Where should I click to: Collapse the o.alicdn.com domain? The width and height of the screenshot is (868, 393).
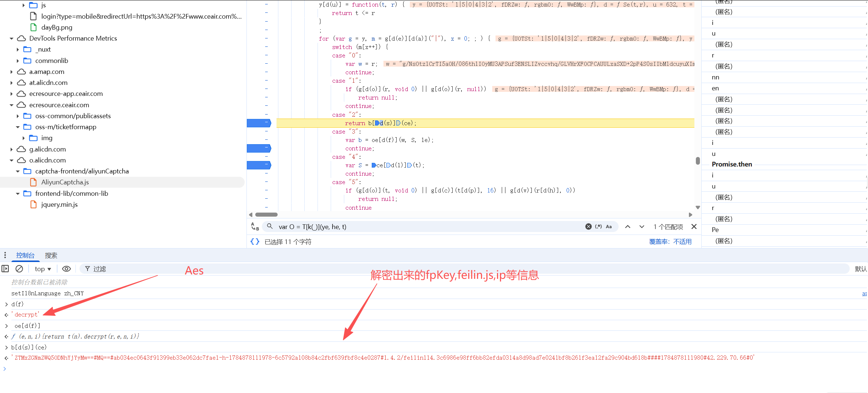point(12,160)
